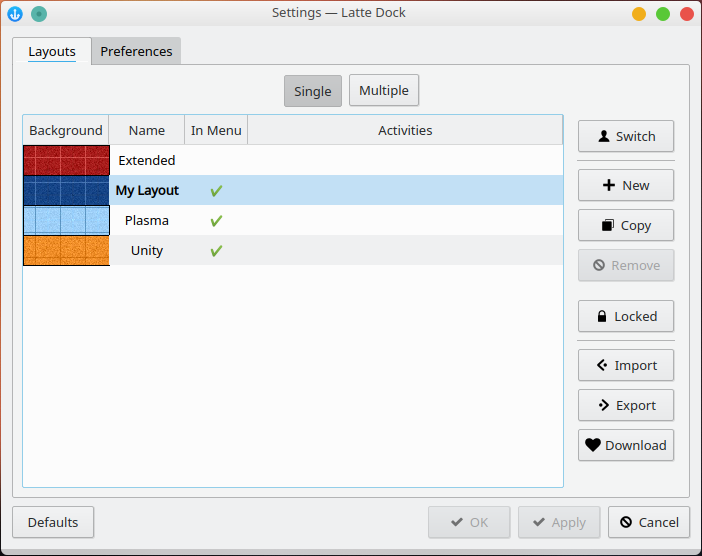Image resolution: width=702 pixels, height=556 pixels.
Task: Click the Apply button
Action: pos(559,522)
